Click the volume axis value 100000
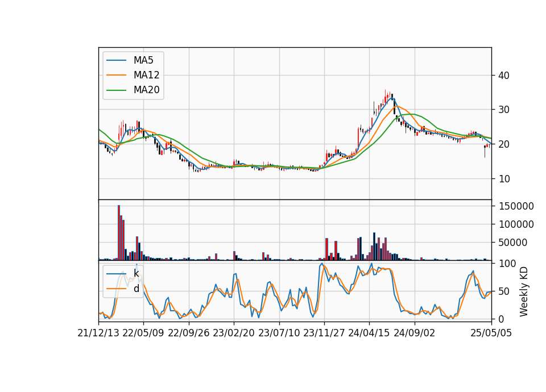Image resolution: width=546 pixels, height=392 pixels. click(516, 224)
